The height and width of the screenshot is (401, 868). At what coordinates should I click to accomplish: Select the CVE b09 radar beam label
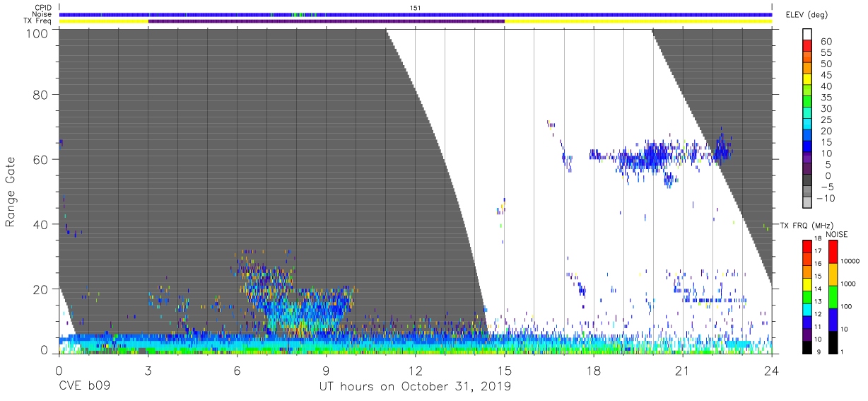(x=84, y=386)
